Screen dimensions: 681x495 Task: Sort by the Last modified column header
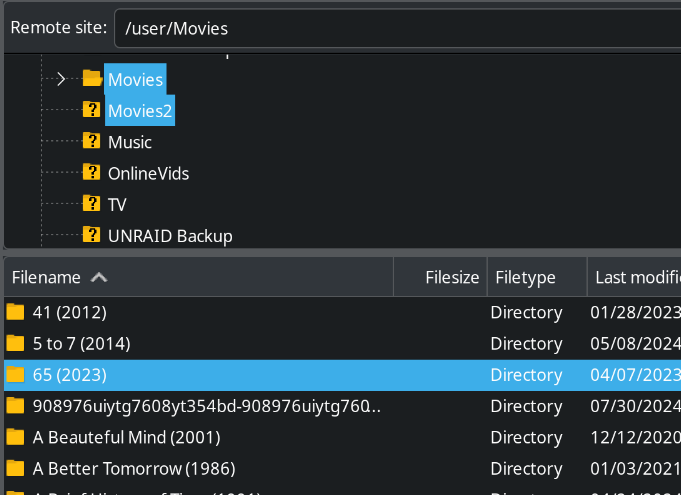click(635, 277)
